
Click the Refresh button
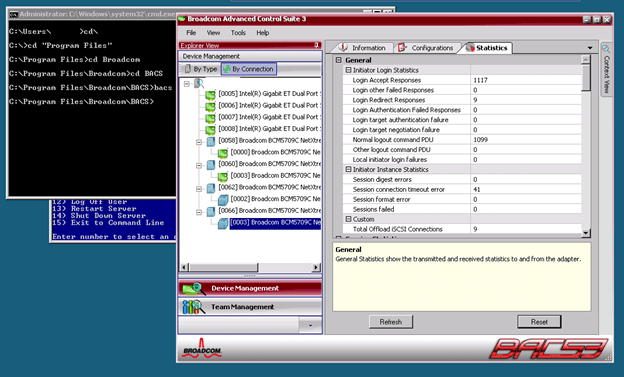(391, 322)
